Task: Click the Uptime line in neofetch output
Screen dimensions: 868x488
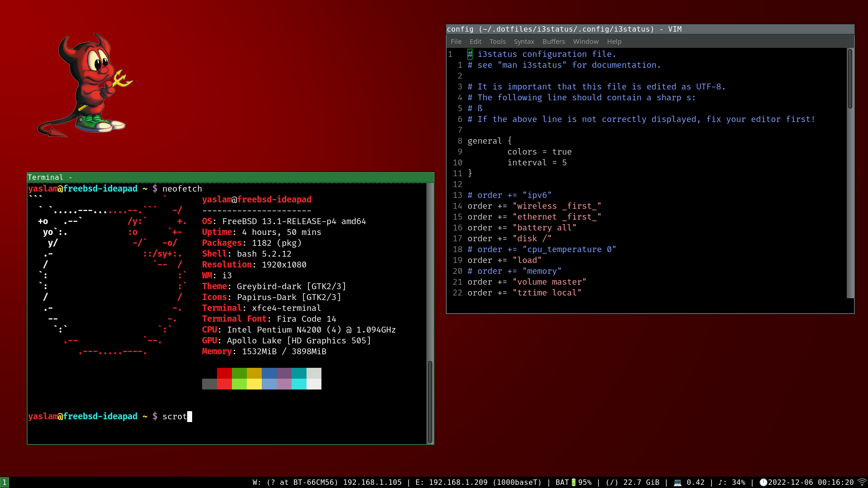Action: pos(262,232)
